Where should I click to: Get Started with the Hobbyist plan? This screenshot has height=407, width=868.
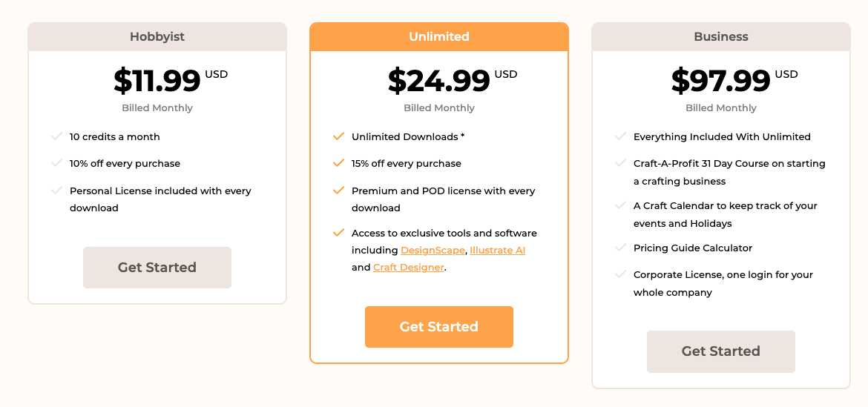(x=157, y=268)
